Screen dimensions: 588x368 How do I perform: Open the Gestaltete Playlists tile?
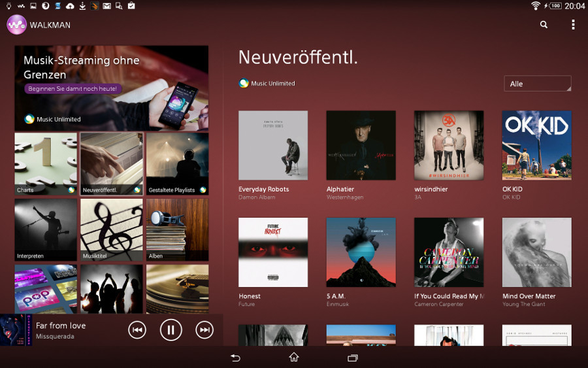coord(177,164)
